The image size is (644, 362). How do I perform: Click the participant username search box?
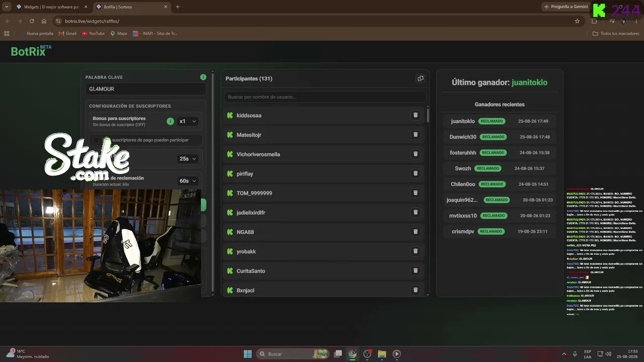pos(325,97)
